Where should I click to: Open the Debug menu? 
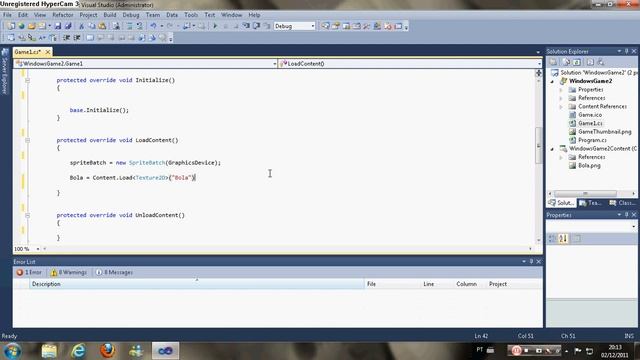click(131, 15)
